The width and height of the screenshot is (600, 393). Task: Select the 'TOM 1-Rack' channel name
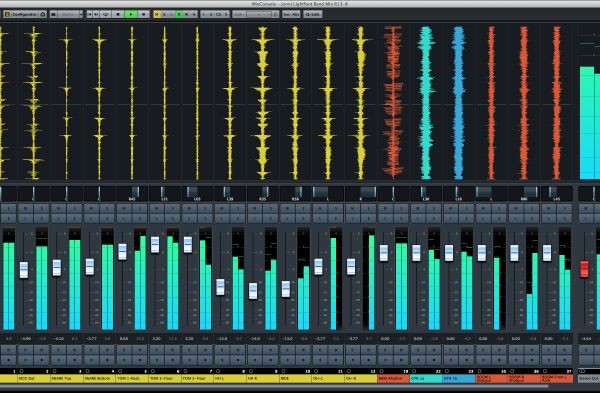(132, 378)
